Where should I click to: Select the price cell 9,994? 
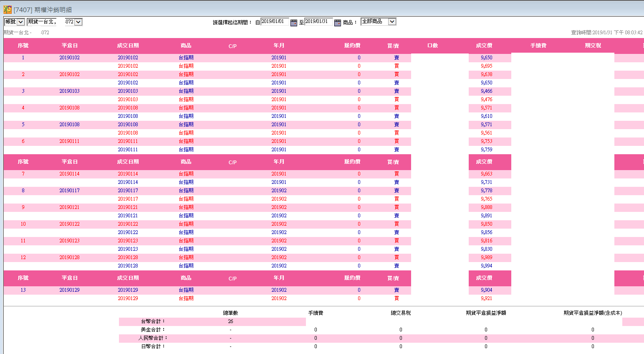click(486, 266)
